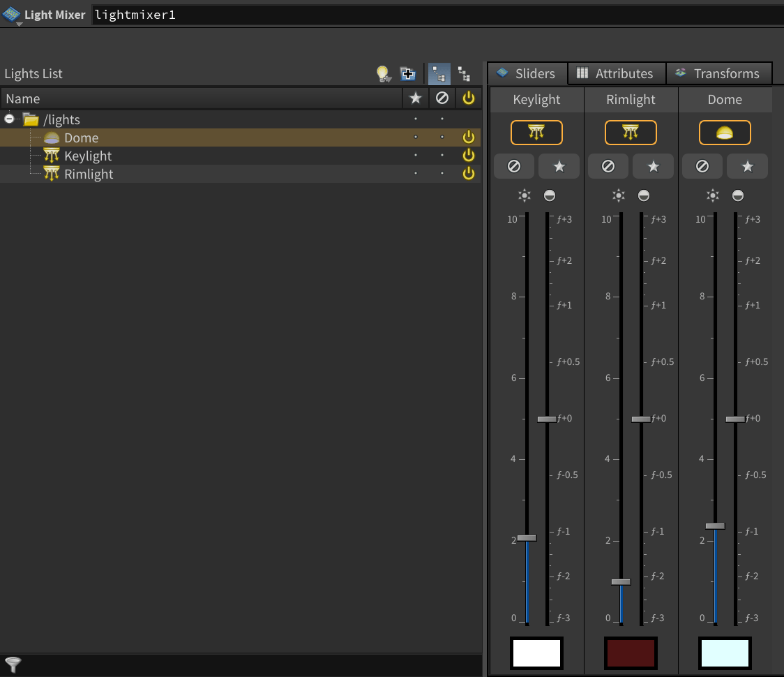Screen dimensions: 784x677
Task: Select Rimlight in the lights list
Action: coord(88,174)
